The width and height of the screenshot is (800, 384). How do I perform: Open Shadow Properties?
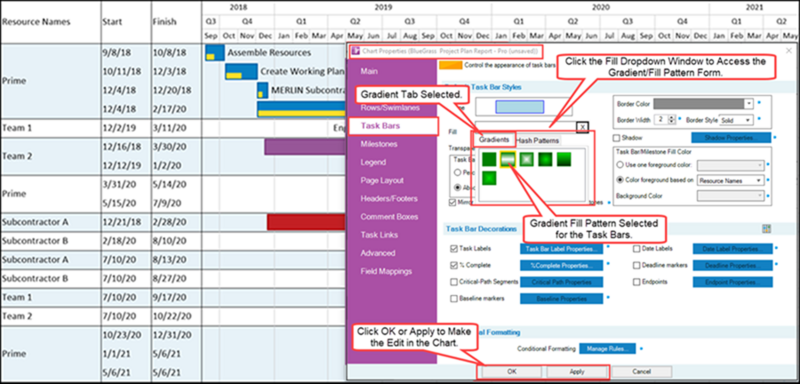click(x=731, y=138)
